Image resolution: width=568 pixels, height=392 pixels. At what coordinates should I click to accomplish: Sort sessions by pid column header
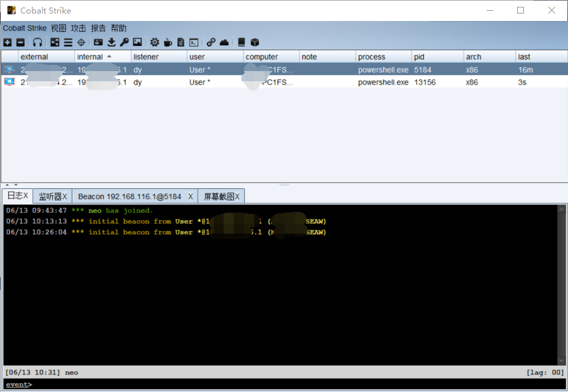point(438,57)
